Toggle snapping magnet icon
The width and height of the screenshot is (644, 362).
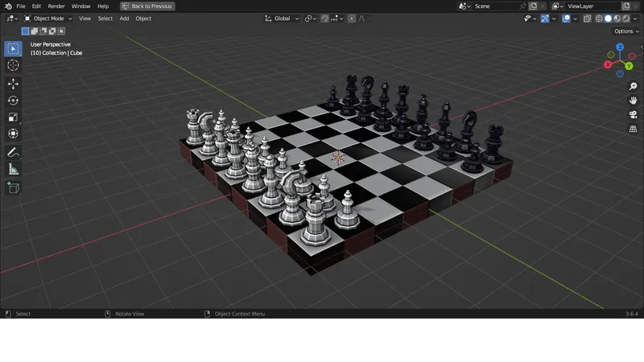click(x=325, y=19)
